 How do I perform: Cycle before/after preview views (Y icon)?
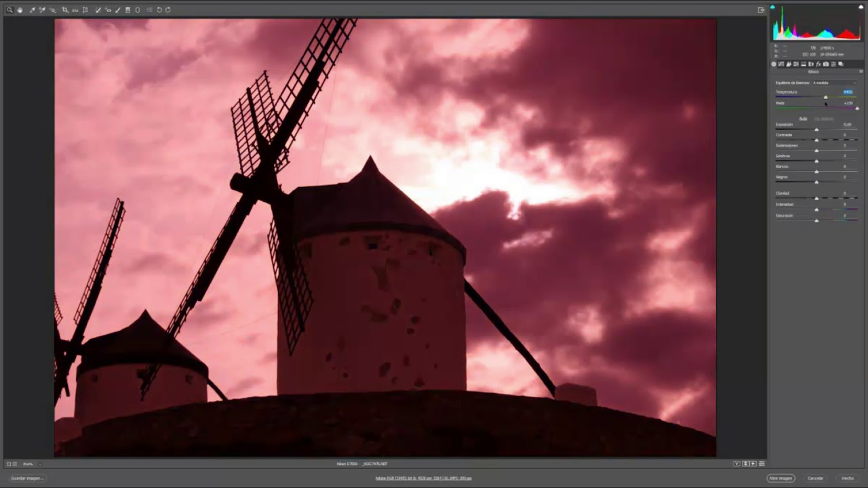pos(736,464)
